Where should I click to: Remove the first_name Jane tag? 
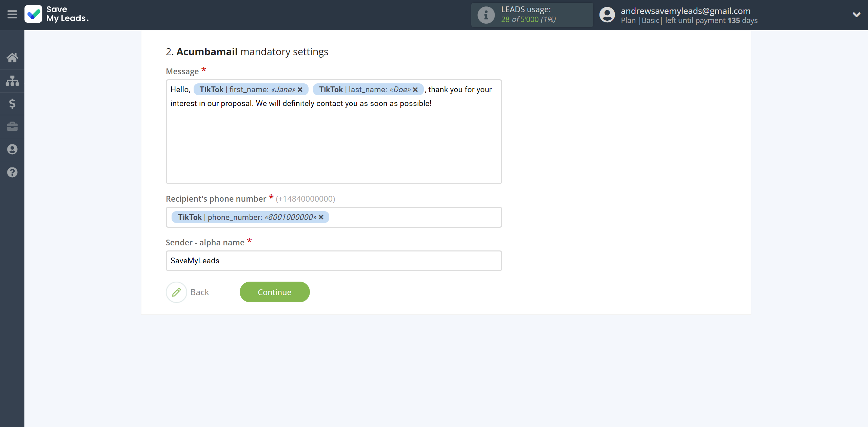[300, 90]
